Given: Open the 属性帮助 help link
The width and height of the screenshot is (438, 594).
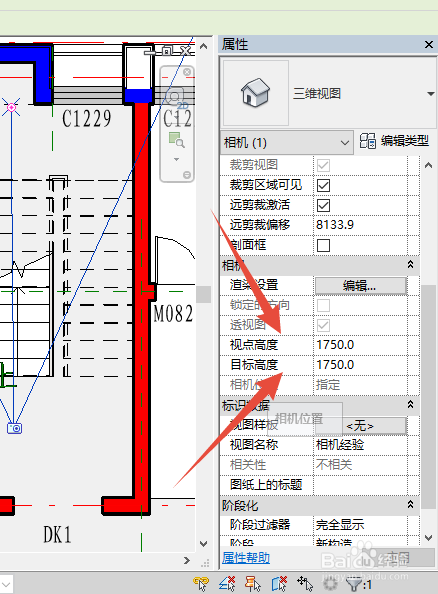Looking at the screenshot, I should tap(246, 558).
